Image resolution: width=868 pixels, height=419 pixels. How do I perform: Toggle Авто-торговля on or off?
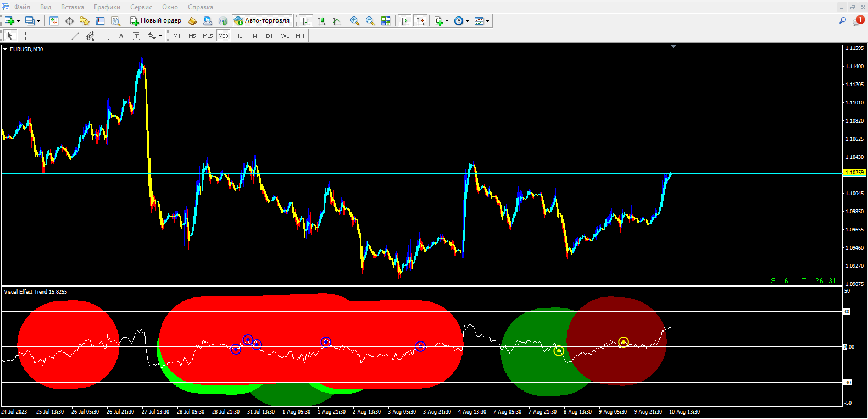tap(261, 21)
